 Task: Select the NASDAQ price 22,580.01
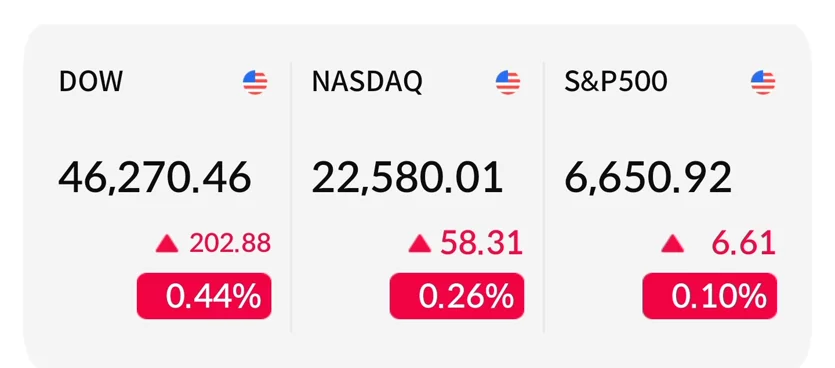click(x=407, y=178)
